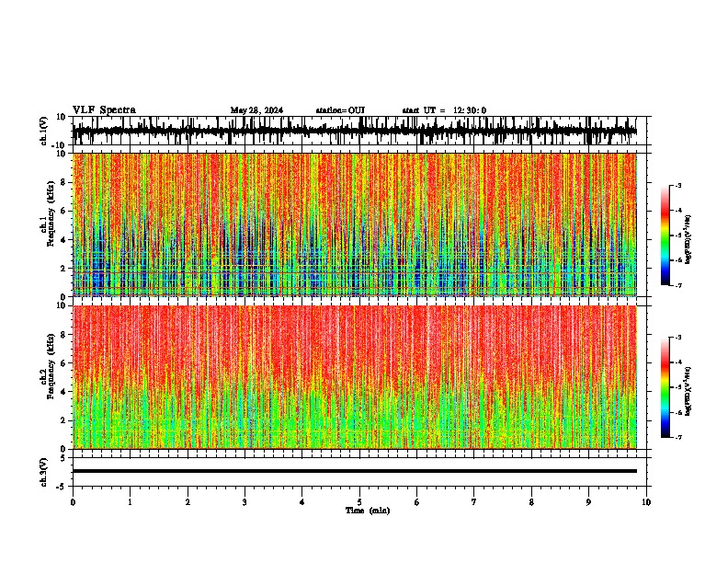
Task: Click the time axis tick label "0"
Action: click(x=73, y=502)
